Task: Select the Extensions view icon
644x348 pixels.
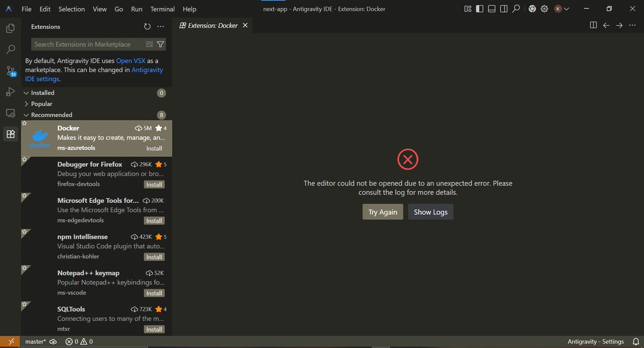Action: pos(10,134)
